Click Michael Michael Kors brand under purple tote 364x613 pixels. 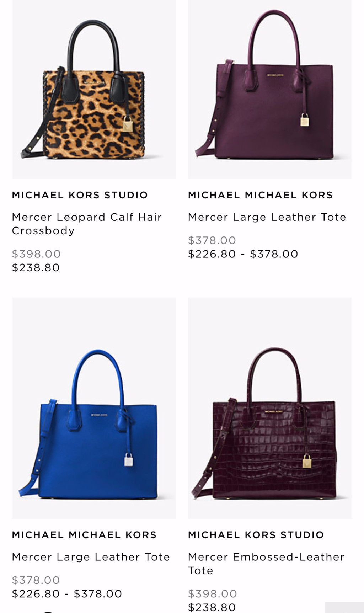tap(260, 195)
